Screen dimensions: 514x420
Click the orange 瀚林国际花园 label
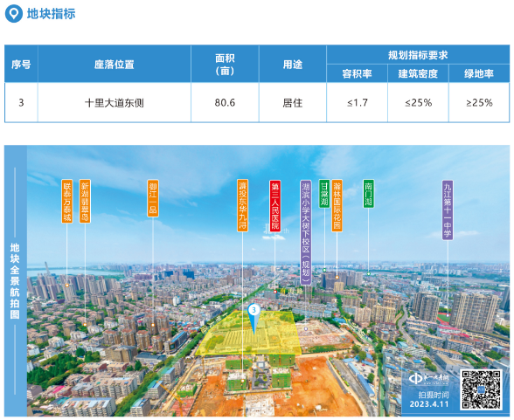(337, 205)
